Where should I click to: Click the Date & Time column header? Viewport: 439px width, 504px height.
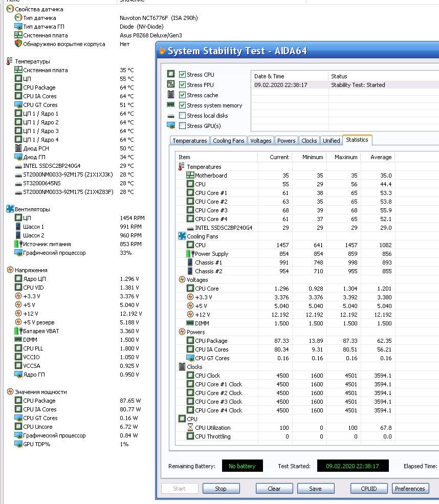[290, 76]
